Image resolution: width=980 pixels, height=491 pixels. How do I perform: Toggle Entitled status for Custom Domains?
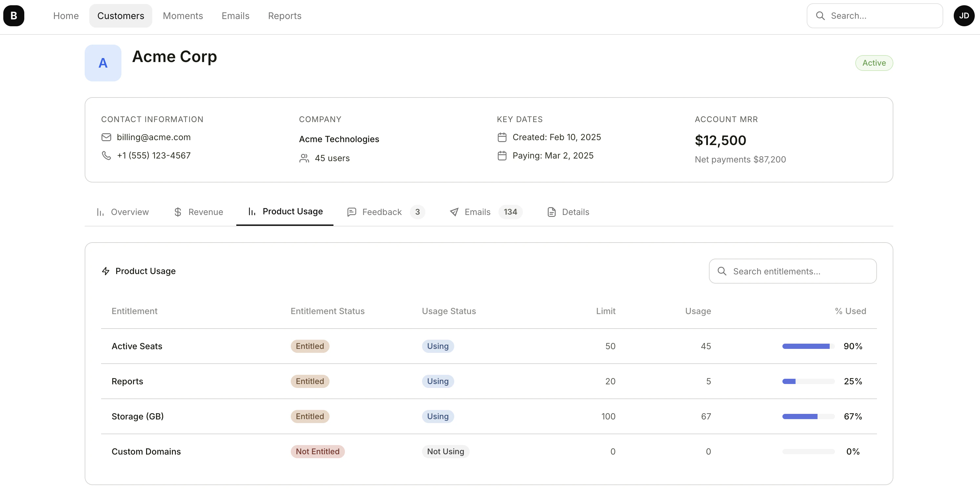tap(318, 451)
